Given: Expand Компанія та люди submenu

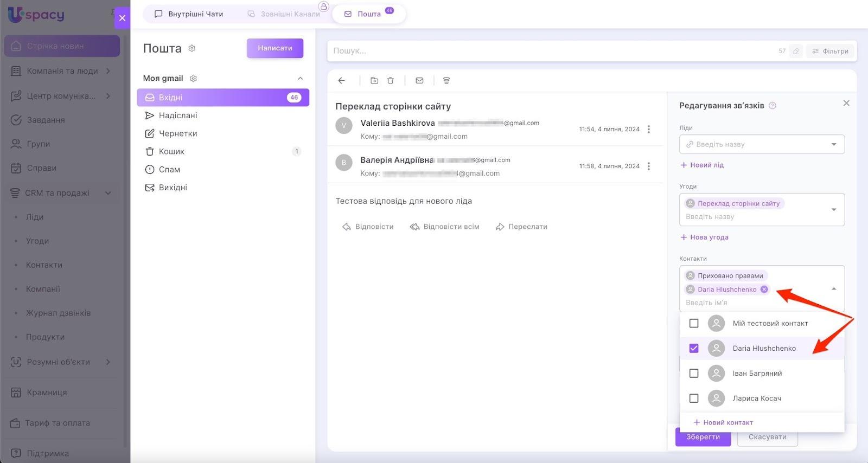Looking at the screenshot, I should [x=108, y=71].
